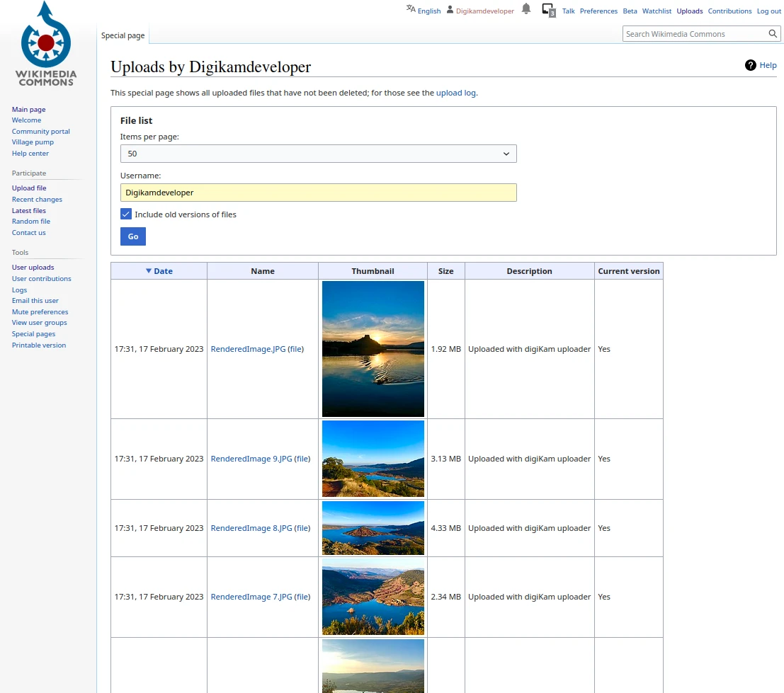Focus the Search Wikimedia Commons box
This screenshot has height=693, width=784.
[x=693, y=34]
